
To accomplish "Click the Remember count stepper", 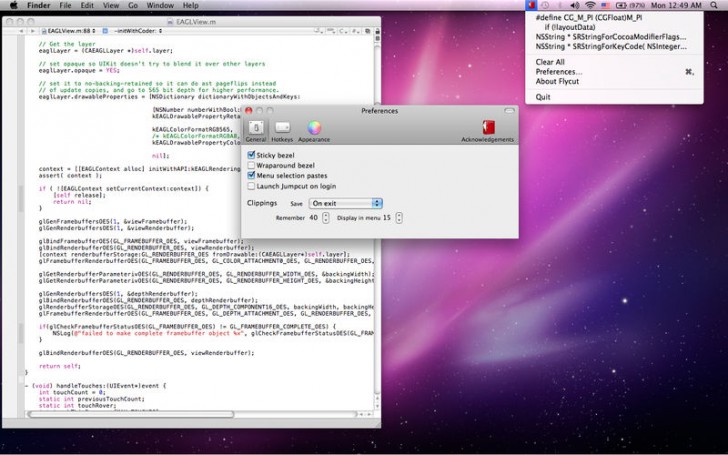I will (x=326, y=217).
